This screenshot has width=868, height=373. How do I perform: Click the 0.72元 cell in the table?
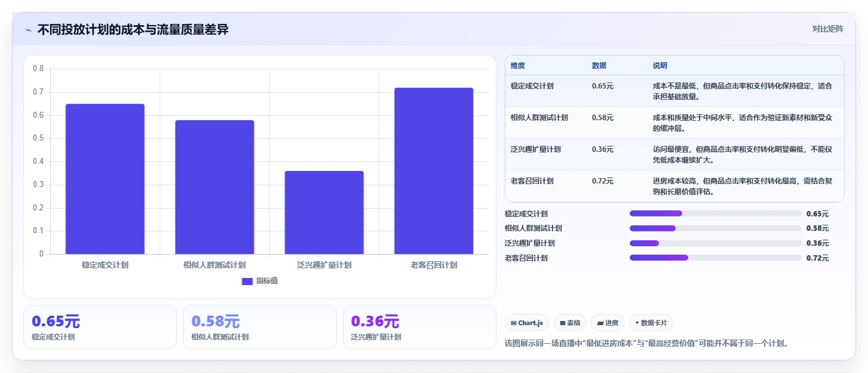[x=603, y=181]
